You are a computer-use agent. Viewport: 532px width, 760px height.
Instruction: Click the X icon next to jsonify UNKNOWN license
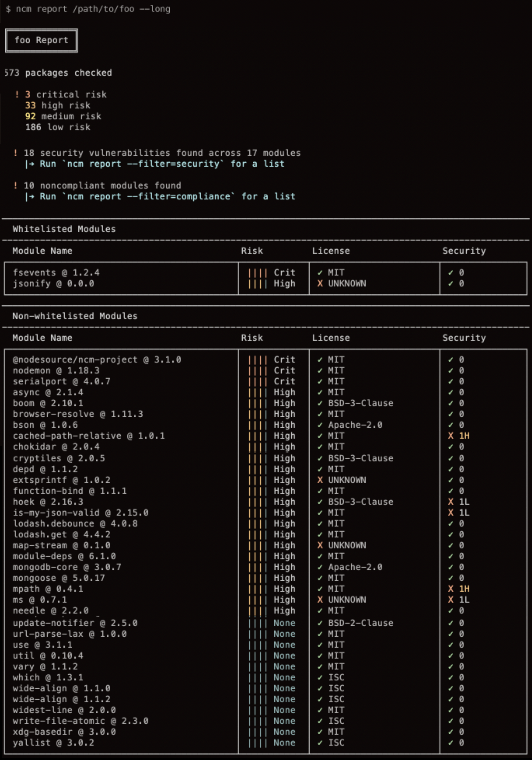pos(320,284)
